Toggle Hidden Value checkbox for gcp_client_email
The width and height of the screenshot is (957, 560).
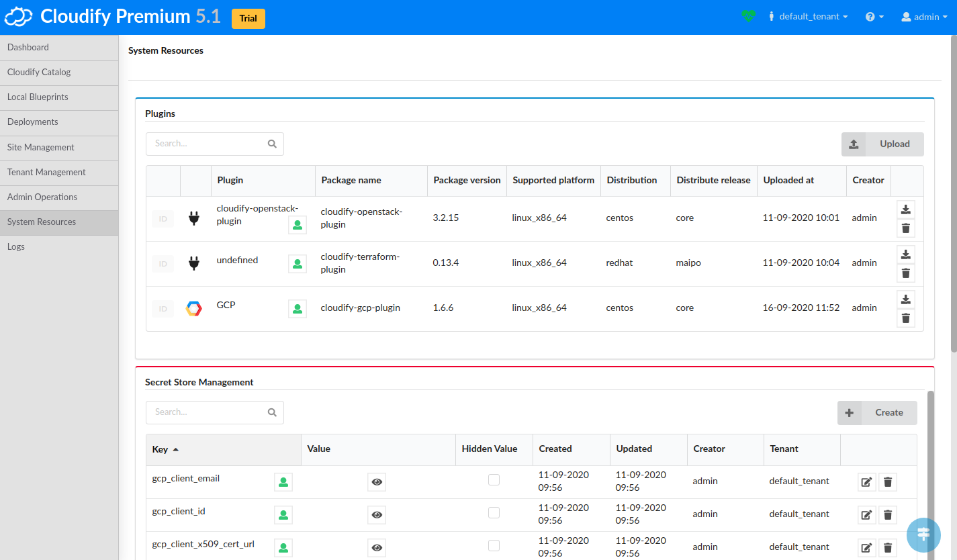494,479
